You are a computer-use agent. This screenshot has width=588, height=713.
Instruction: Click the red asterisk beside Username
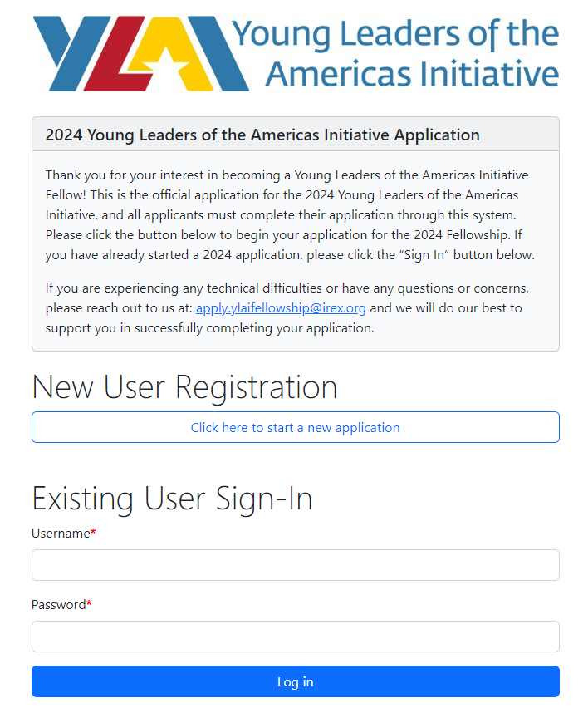[x=93, y=534]
